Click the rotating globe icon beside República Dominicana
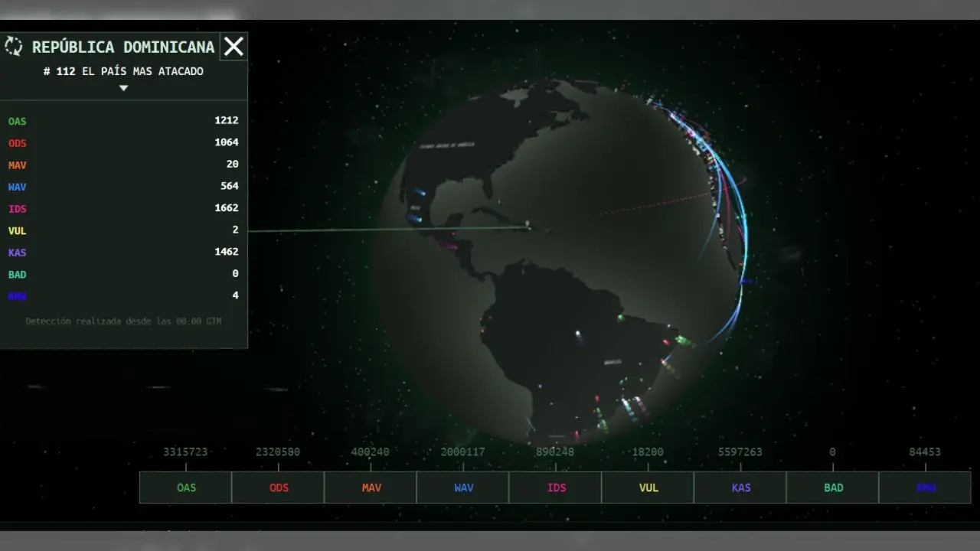The image size is (980, 551). pos(14,47)
